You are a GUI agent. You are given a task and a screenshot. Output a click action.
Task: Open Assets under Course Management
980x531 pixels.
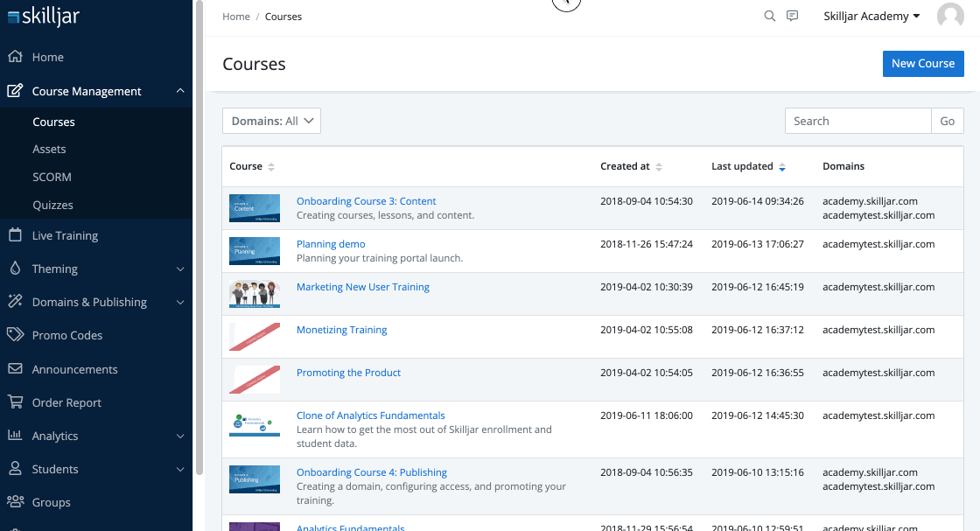pyautogui.click(x=49, y=150)
